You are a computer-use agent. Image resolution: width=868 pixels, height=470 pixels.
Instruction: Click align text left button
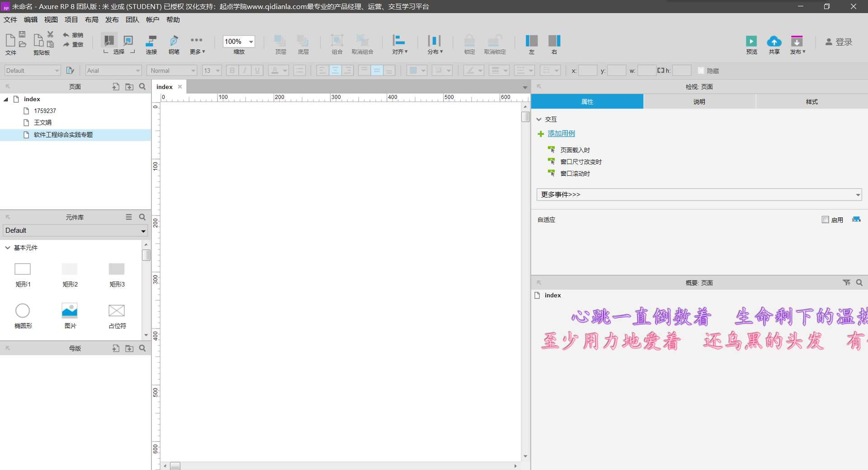click(322, 70)
